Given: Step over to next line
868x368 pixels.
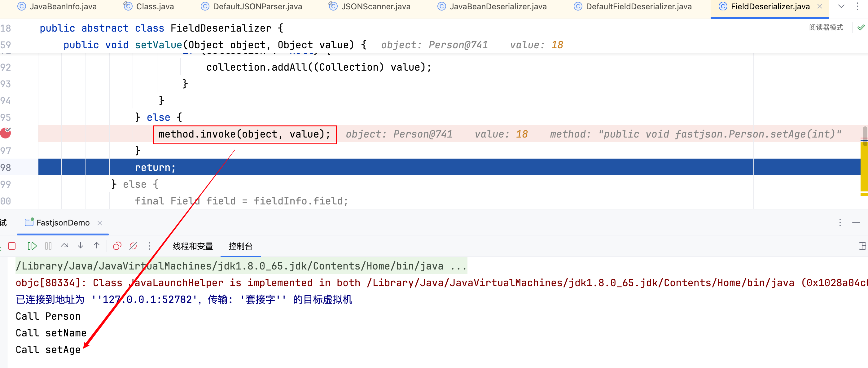Looking at the screenshot, I should [x=64, y=246].
